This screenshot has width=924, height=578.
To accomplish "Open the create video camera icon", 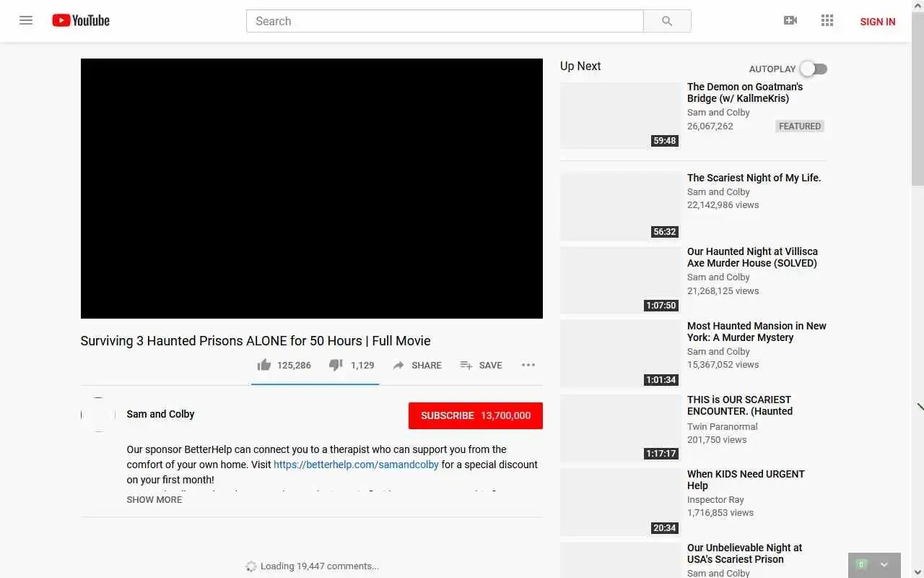I will 790,20.
